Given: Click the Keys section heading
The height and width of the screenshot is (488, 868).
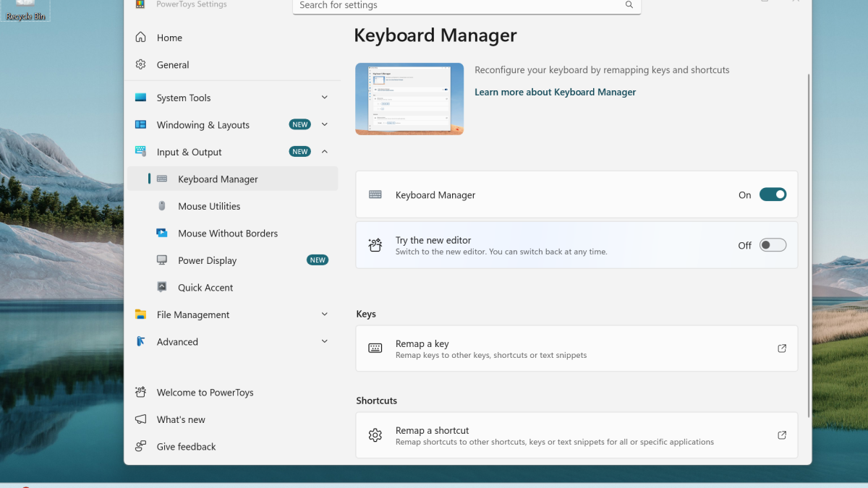Looking at the screenshot, I should (x=366, y=314).
